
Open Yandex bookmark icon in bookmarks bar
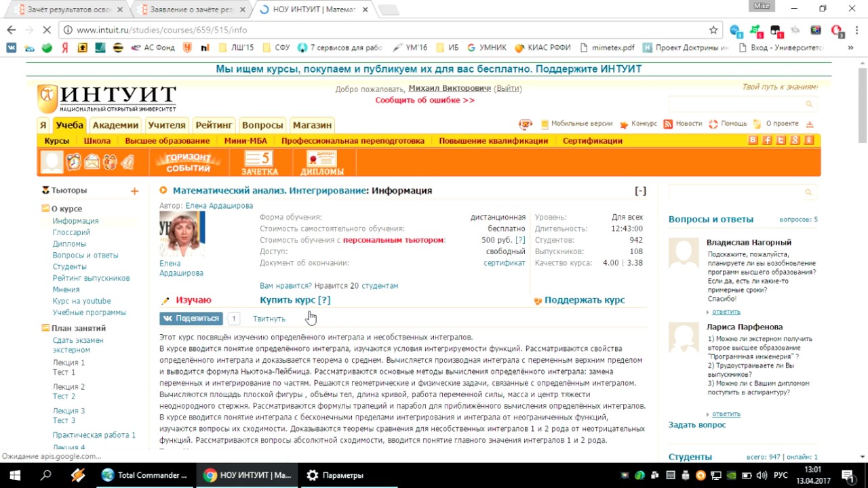[65, 47]
